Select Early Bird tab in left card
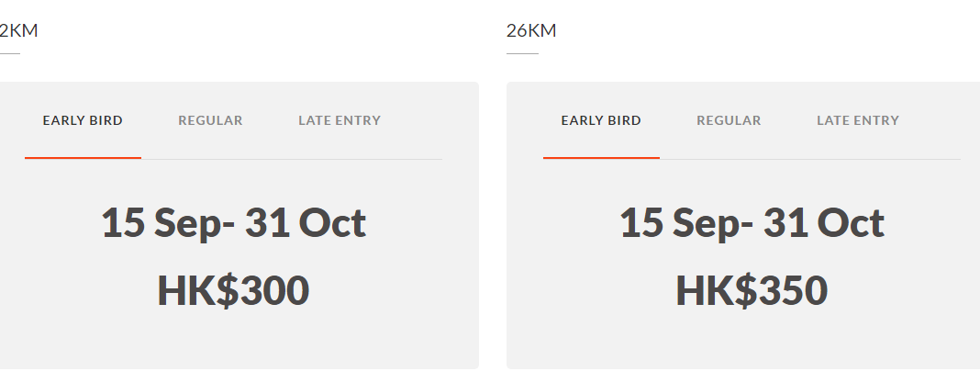Image resolution: width=980 pixels, height=383 pixels. [x=83, y=120]
